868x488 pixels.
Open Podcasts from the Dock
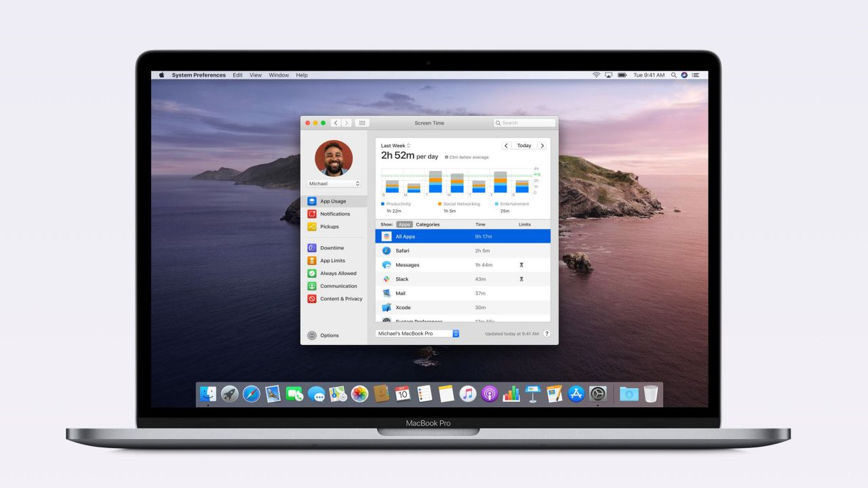490,394
